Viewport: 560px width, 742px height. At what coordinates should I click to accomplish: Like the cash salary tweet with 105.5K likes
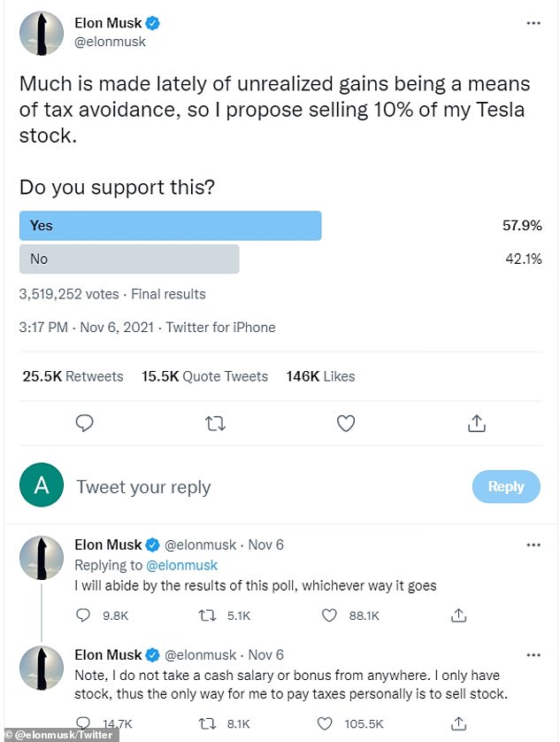(324, 723)
